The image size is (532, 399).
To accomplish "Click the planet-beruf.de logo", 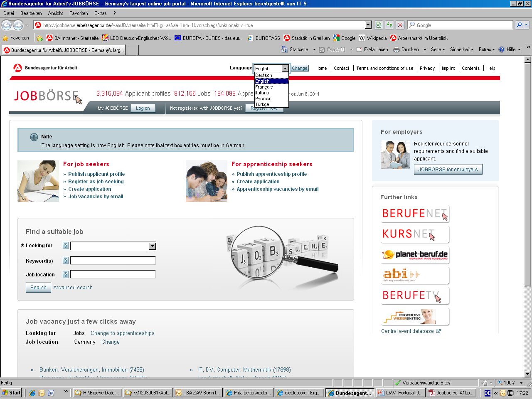I will pyautogui.click(x=415, y=255).
